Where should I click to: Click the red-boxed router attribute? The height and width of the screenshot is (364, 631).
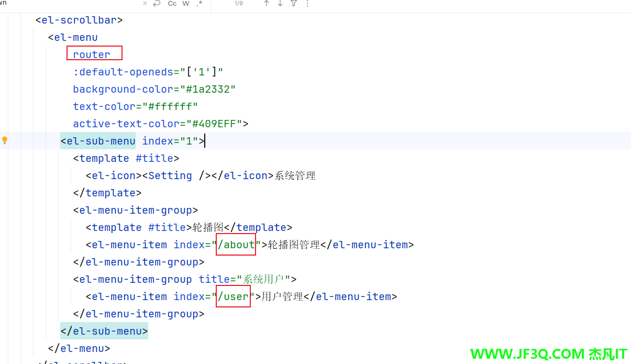(92, 54)
